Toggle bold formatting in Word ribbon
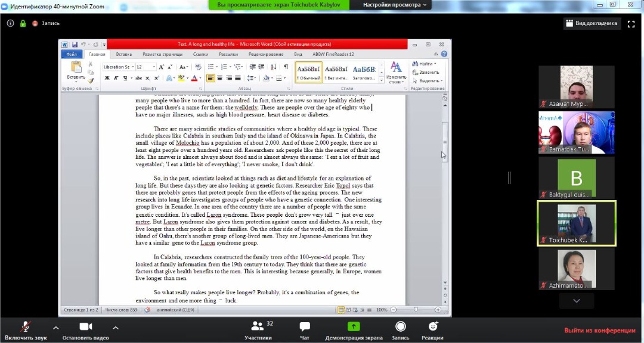The width and height of the screenshot is (644, 343). coord(107,78)
